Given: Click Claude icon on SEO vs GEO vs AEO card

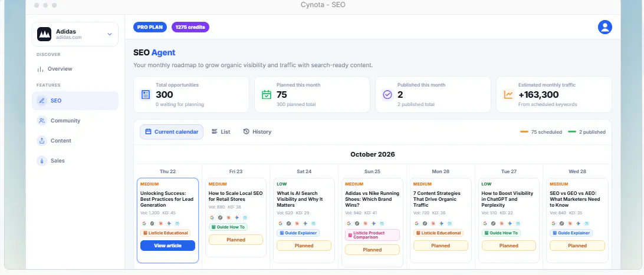Looking at the screenshot, I should pyautogui.click(x=570, y=223).
